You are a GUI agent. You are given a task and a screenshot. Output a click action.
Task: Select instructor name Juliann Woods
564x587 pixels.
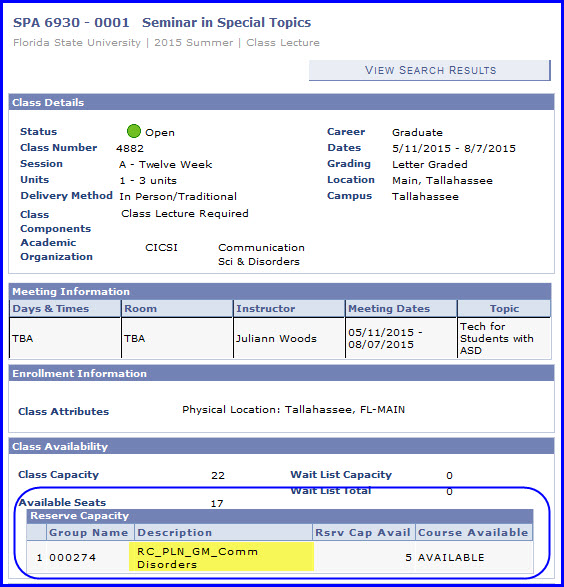[x=276, y=338]
